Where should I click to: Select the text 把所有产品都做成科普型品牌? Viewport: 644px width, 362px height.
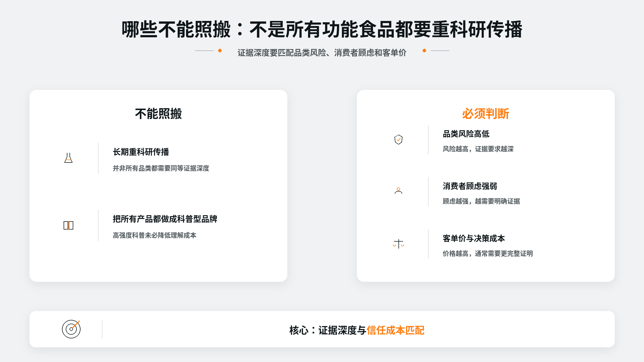pyautogui.click(x=165, y=219)
